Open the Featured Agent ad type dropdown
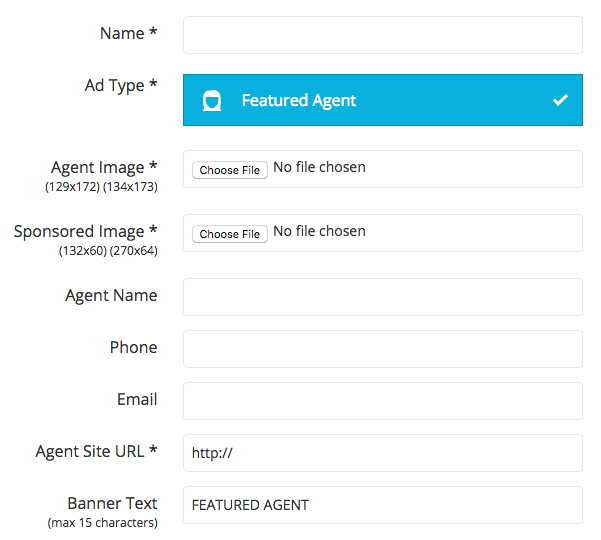Image resolution: width=601 pixels, height=540 pixels. pos(383,100)
